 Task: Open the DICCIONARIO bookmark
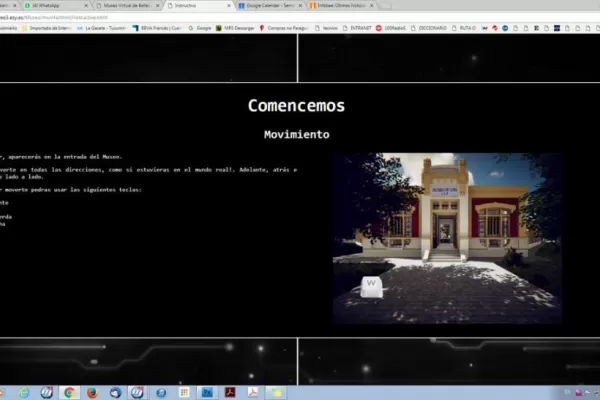click(x=429, y=28)
